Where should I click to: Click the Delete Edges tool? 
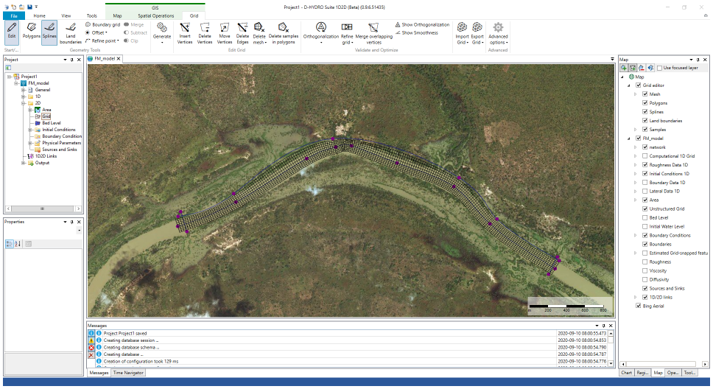(242, 33)
